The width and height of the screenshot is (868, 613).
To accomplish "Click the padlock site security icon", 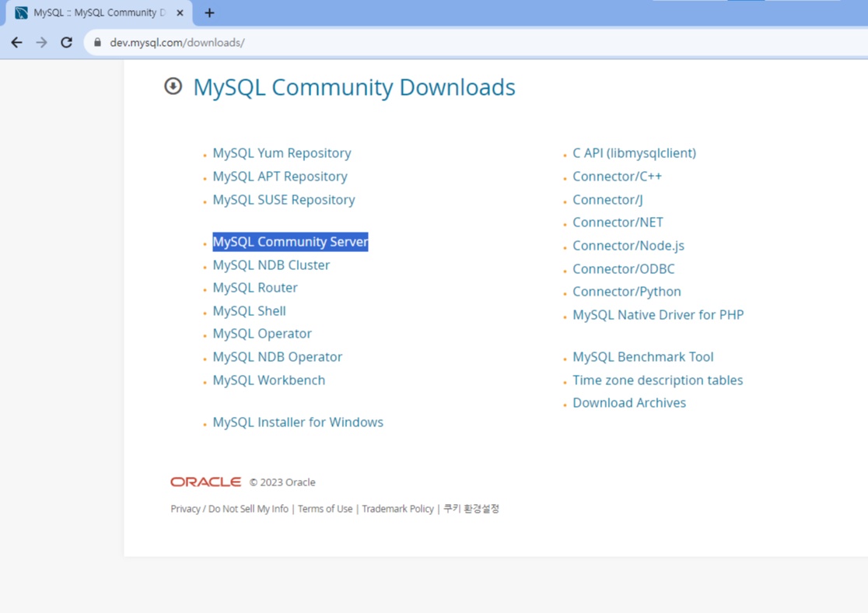I will click(x=97, y=43).
